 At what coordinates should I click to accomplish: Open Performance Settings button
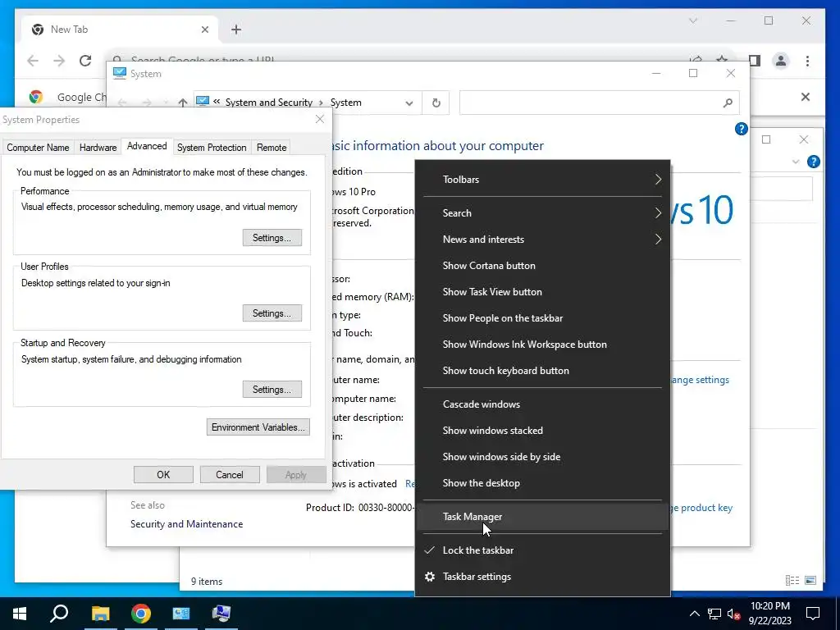[272, 237]
